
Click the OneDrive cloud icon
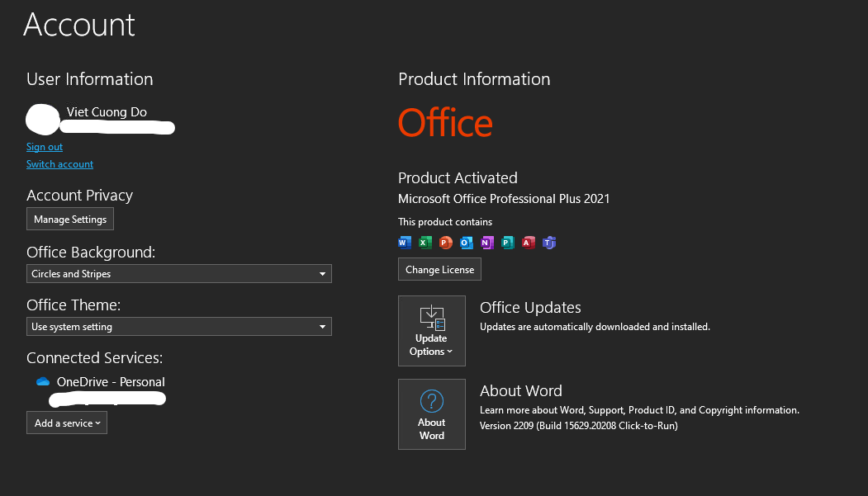tap(43, 381)
